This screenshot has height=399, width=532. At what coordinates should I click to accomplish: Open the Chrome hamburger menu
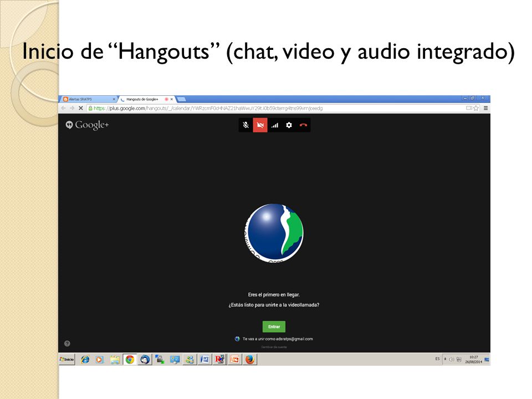[485, 108]
